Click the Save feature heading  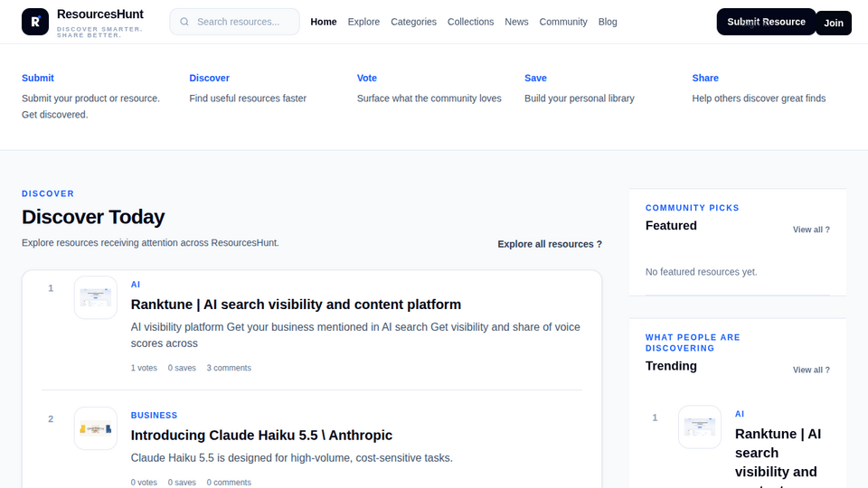535,78
